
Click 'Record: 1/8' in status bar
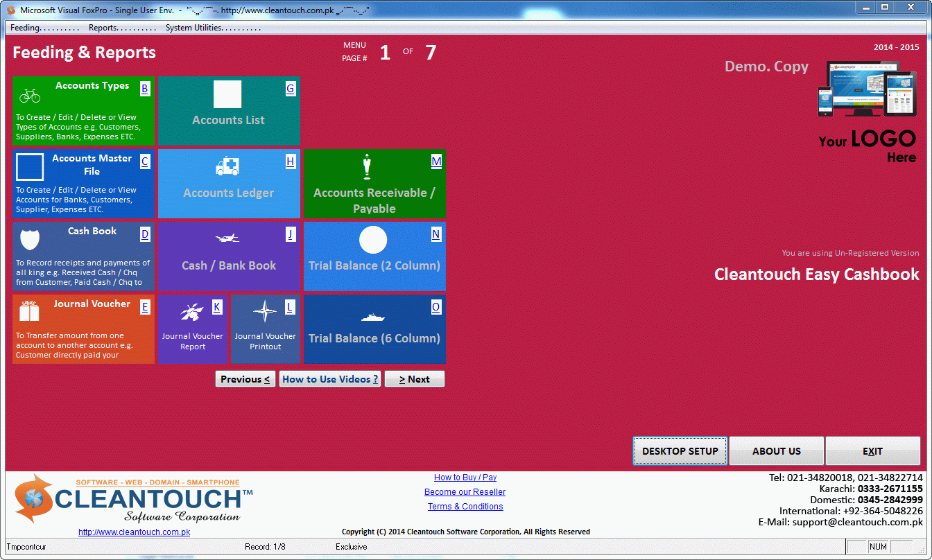point(265,547)
